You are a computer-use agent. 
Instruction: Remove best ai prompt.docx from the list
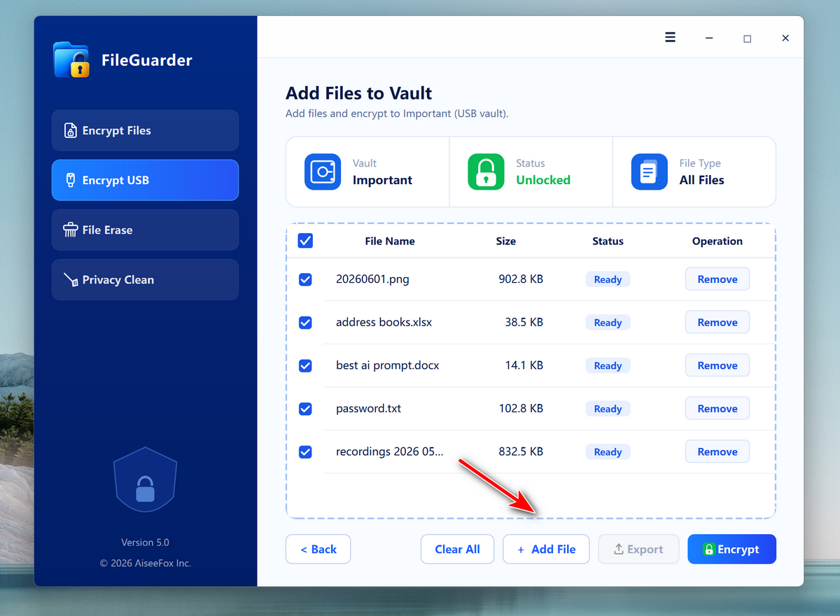point(717,365)
